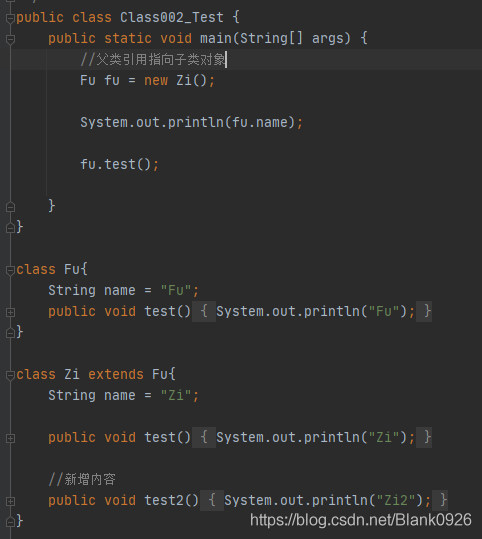
Task: Click fold end marker of class Zi
Action: coord(10,521)
